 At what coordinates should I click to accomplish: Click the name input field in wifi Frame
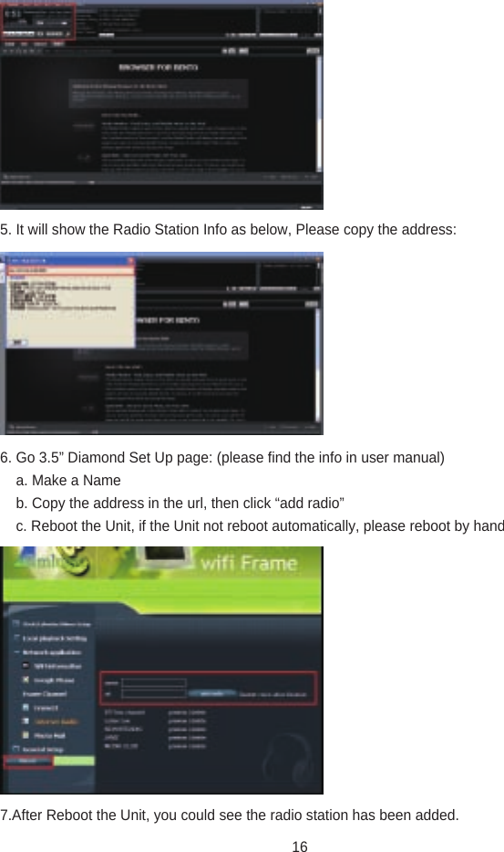(x=154, y=683)
